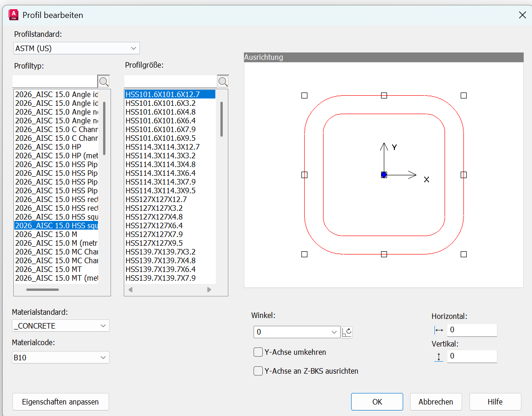The width and height of the screenshot is (532, 416).
Task: Select 2026_AISC 15.0 HP profile type
Action: tap(48, 147)
